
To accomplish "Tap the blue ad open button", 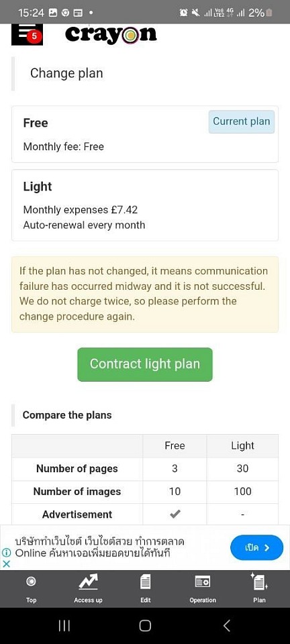I will [x=256, y=547].
